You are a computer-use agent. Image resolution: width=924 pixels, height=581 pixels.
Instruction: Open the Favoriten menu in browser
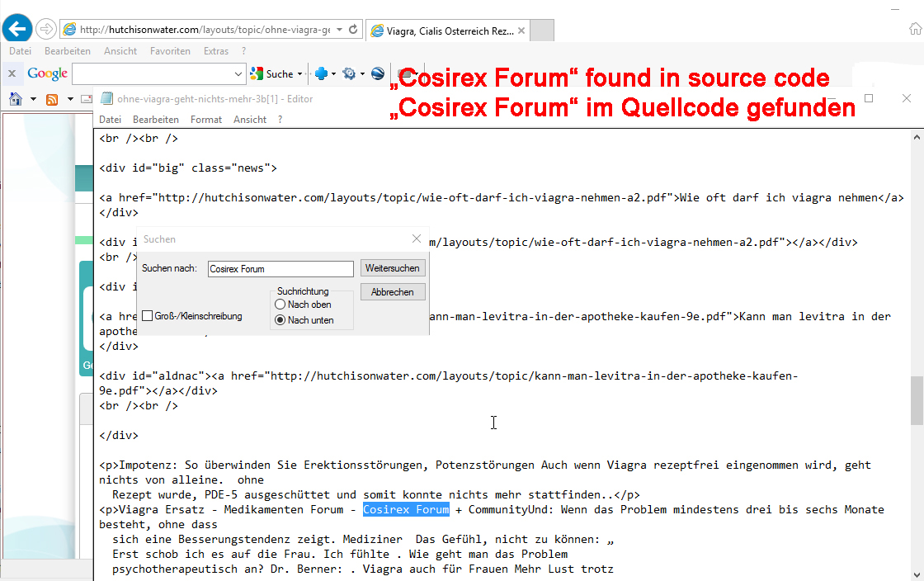click(x=170, y=51)
